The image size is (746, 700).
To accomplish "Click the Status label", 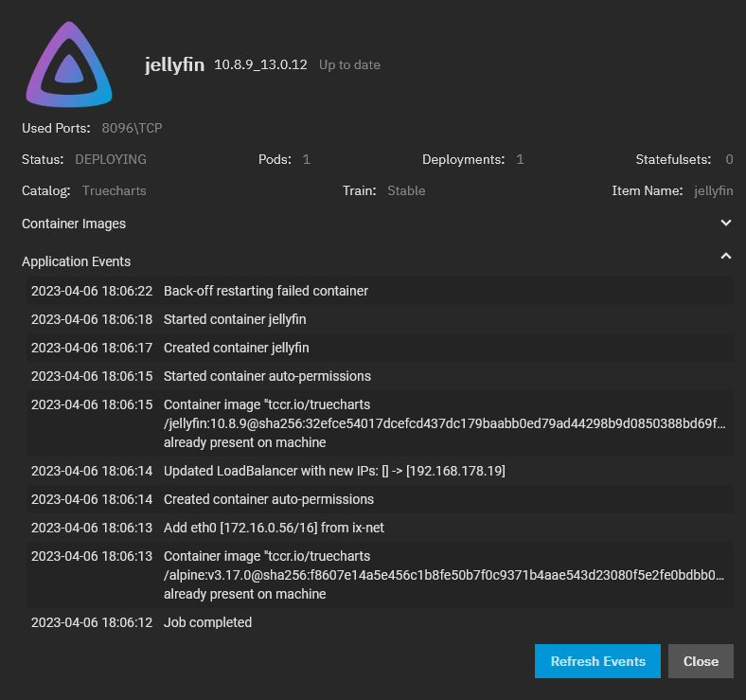I will coord(43,159).
